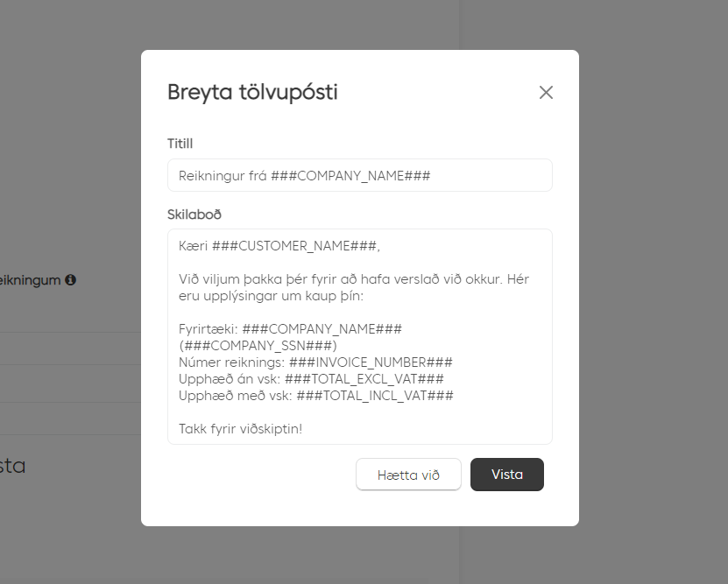Place cursor on the Kæri ###CUSTOMER_NAME### line
Screen dimensions: 728x584
[279, 246]
